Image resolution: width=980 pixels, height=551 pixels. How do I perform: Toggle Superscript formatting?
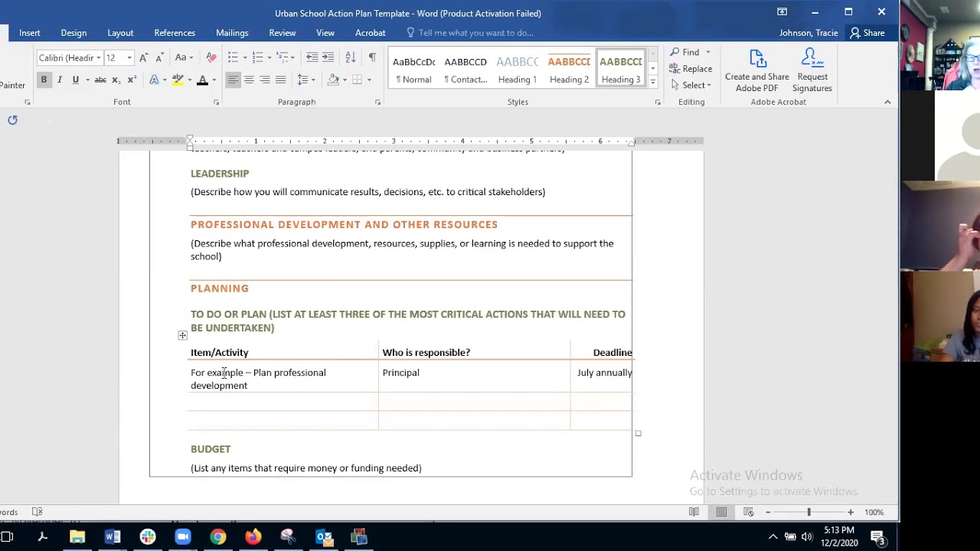pos(132,80)
